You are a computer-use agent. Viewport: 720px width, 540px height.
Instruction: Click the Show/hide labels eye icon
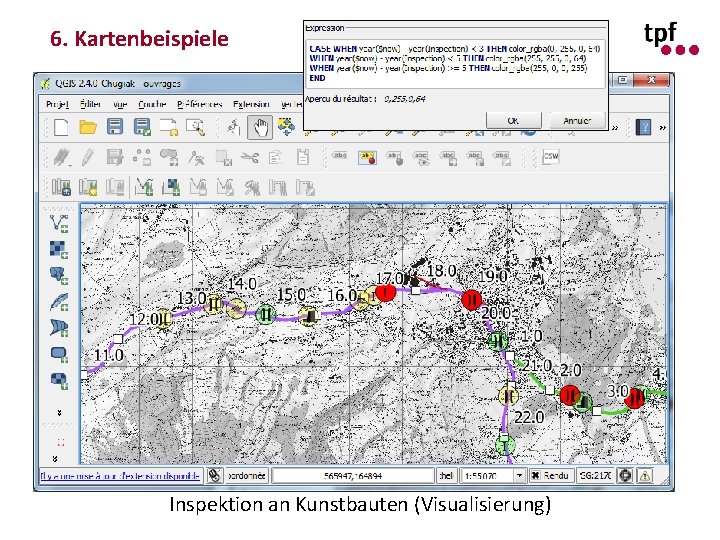[x=421, y=158]
